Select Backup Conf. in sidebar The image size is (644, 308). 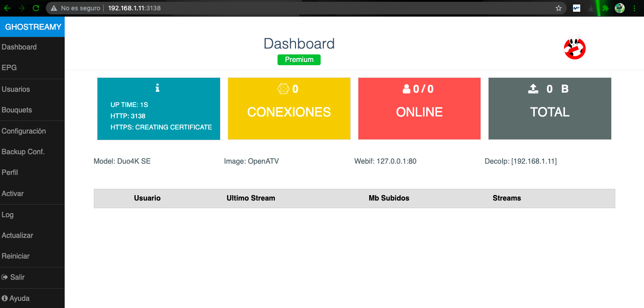coord(23,152)
